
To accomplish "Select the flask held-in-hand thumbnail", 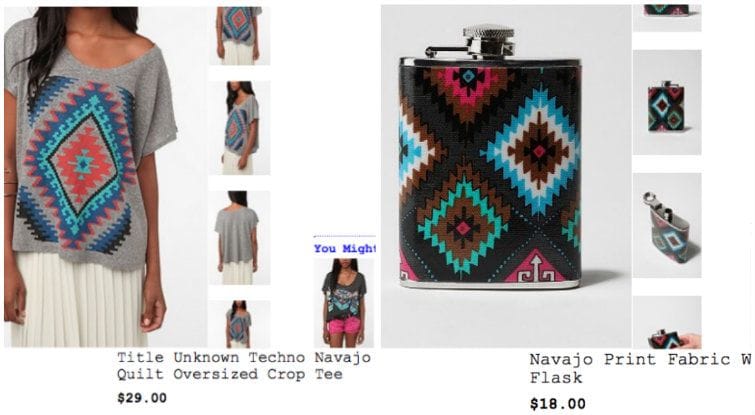I will (667, 322).
